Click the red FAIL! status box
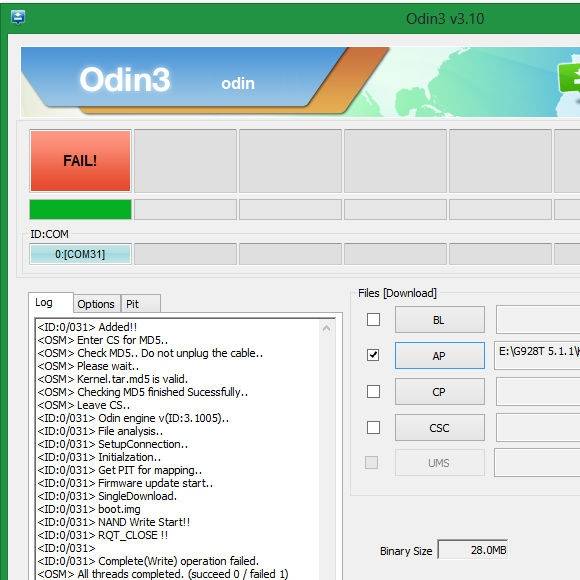580x580 pixels. 80,161
